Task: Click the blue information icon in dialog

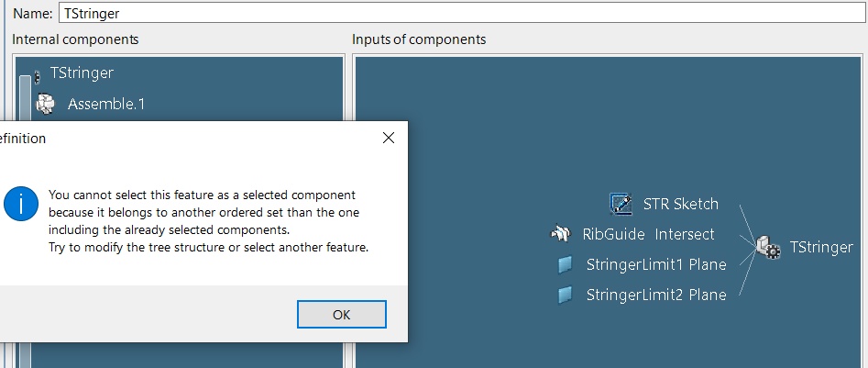Action: click(21, 204)
